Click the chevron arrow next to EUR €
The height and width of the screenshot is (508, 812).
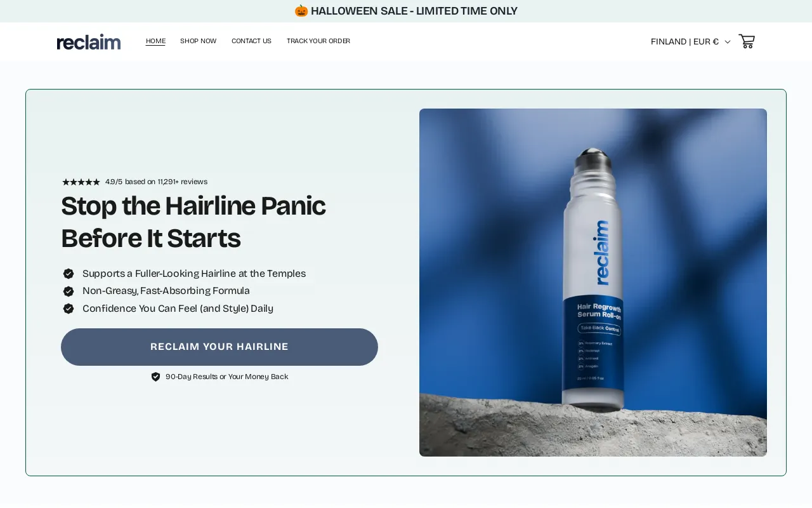728,42
